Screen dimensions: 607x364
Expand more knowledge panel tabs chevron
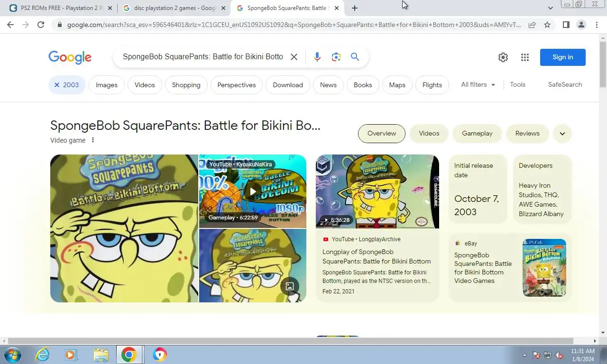[562, 134]
